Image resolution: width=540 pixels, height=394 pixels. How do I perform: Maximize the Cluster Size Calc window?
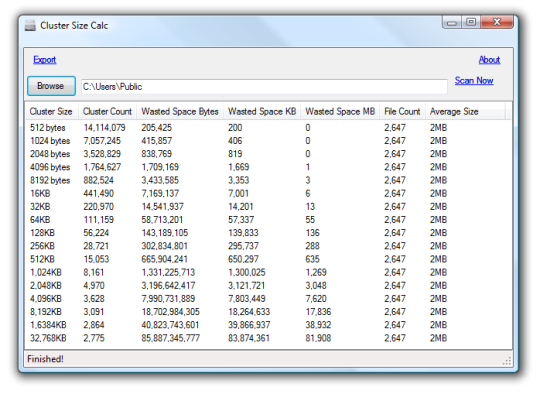[x=471, y=22]
